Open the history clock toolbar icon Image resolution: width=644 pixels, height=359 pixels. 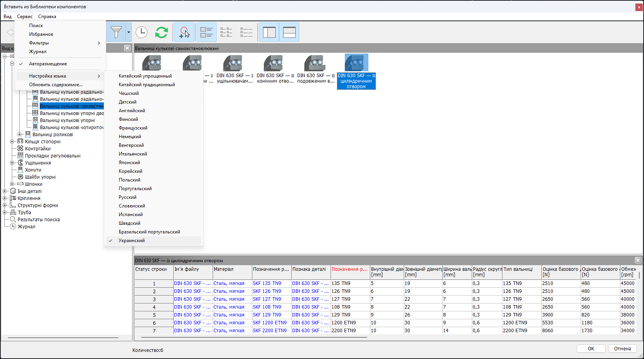point(142,32)
